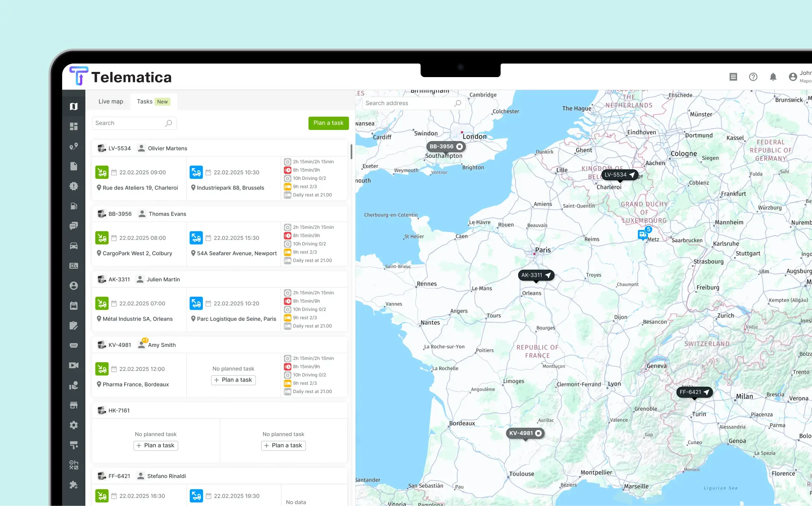Open the documents icon in sidebar

(x=74, y=166)
